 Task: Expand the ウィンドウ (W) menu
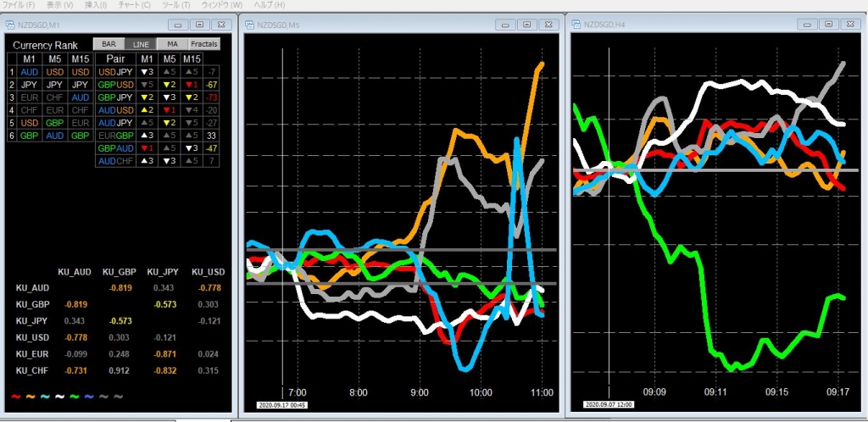point(223,5)
